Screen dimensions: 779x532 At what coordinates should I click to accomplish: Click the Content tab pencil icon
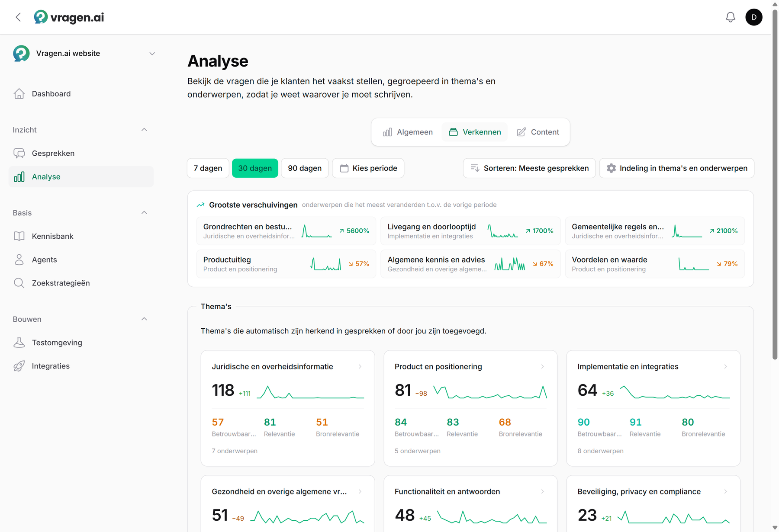521,132
